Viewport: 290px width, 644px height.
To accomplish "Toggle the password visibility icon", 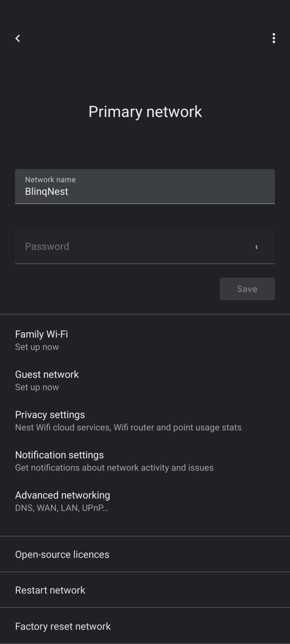I will point(257,246).
